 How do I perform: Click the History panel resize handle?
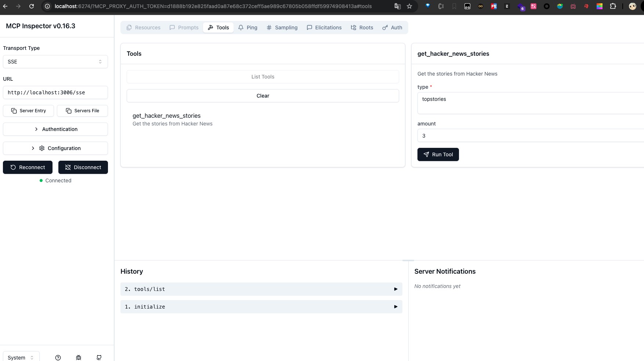[x=408, y=260]
